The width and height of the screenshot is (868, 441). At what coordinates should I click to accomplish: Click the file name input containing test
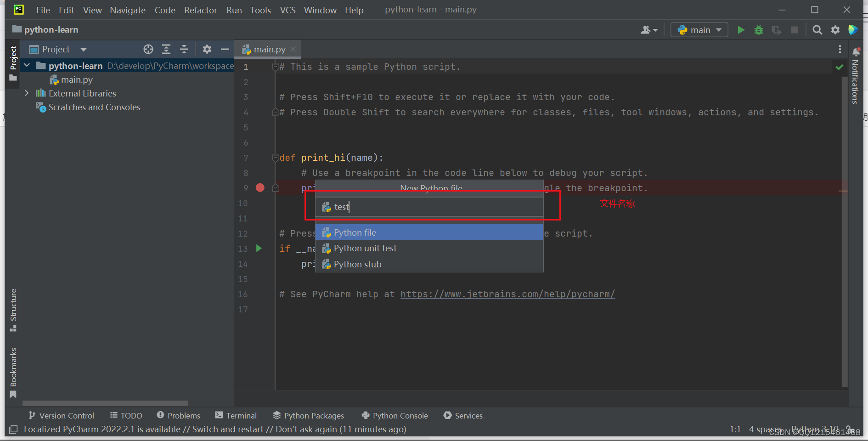[x=429, y=207]
